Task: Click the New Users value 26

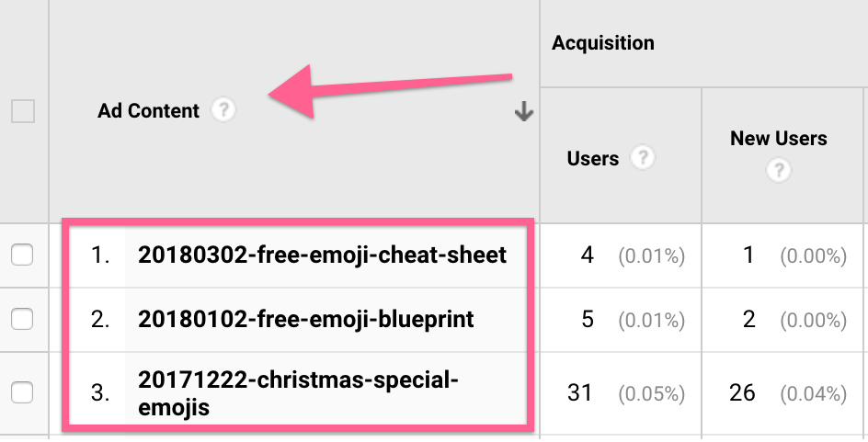Action: (x=741, y=393)
